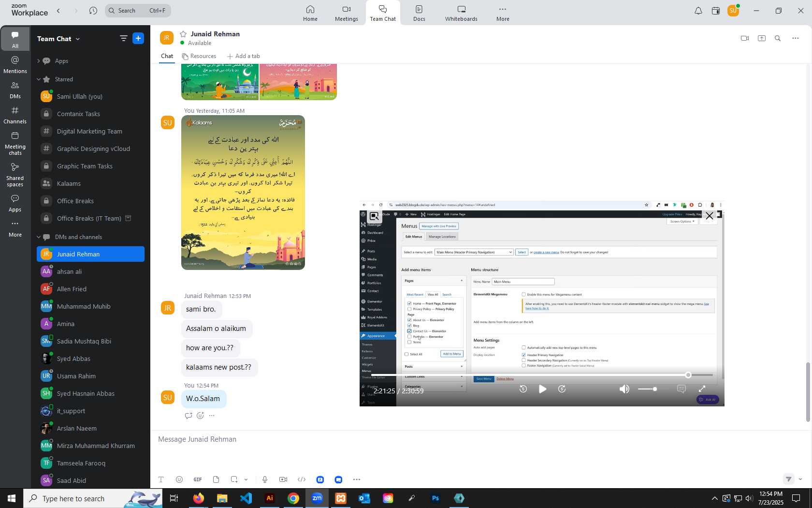Open the notifications bell
This screenshot has width=812, height=508.
tap(698, 11)
